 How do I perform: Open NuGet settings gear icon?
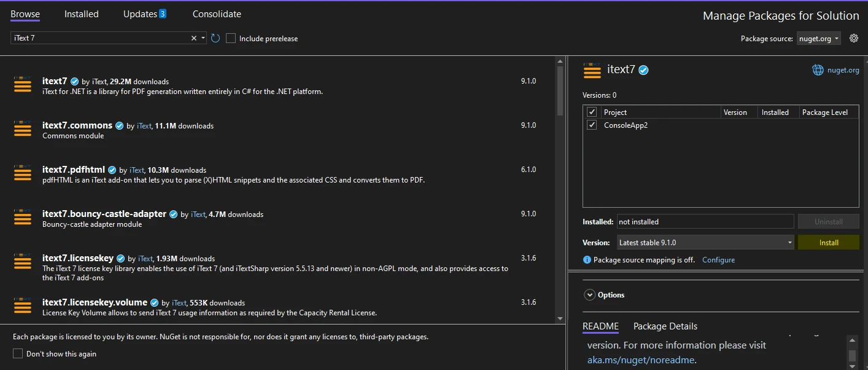(x=853, y=38)
